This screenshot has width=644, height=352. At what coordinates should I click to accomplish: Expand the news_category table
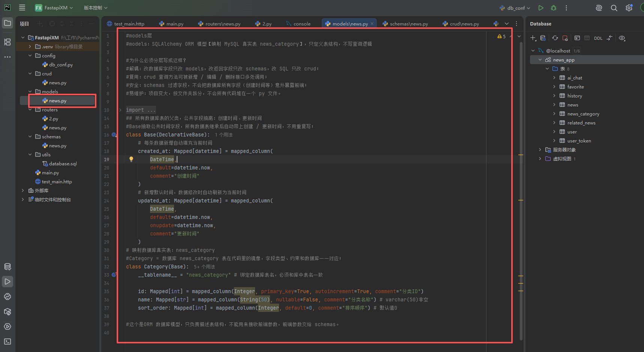pyautogui.click(x=554, y=114)
